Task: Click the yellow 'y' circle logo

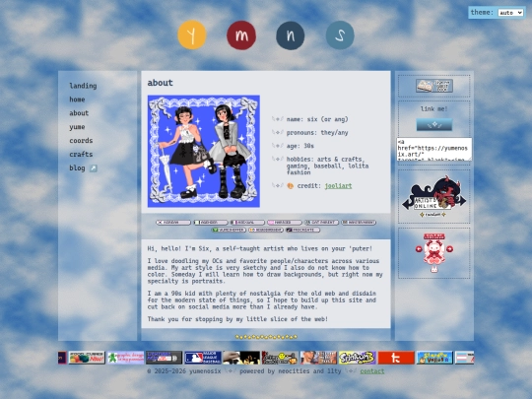Action: tap(192, 34)
